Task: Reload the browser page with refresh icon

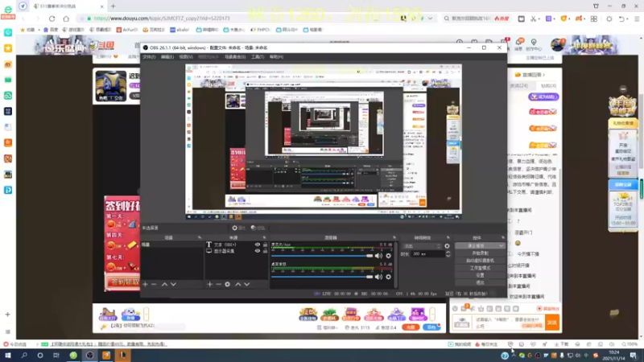Action: (x=52, y=19)
